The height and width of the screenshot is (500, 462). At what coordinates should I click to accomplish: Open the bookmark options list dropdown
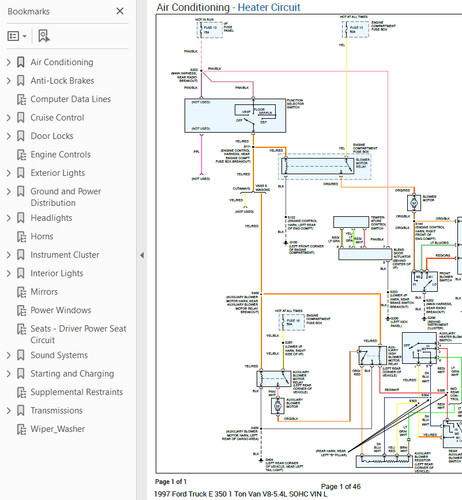coord(17,36)
